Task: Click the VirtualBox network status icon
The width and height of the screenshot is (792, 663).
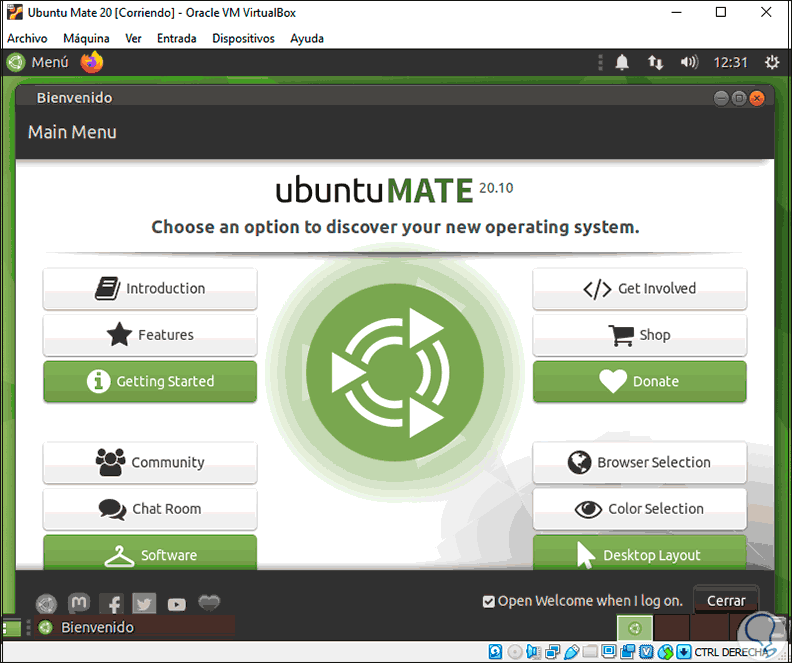Action: tap(553, 652)
